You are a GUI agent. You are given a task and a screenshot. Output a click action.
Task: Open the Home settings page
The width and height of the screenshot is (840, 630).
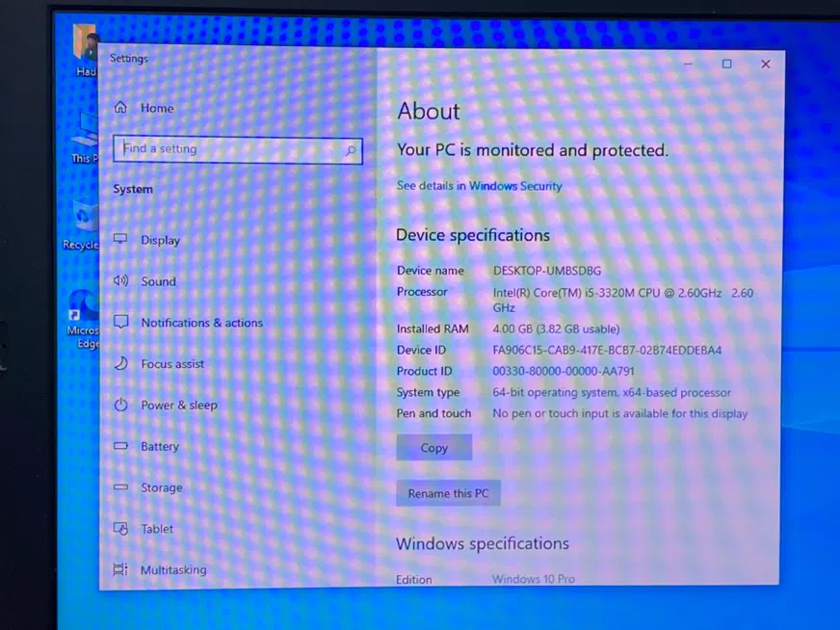[x=157, y=108]
